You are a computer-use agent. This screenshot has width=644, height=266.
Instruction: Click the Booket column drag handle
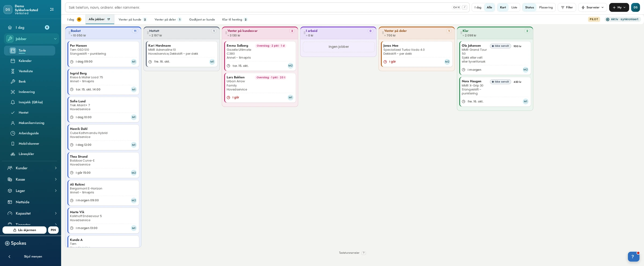click(x=69, y=33)
